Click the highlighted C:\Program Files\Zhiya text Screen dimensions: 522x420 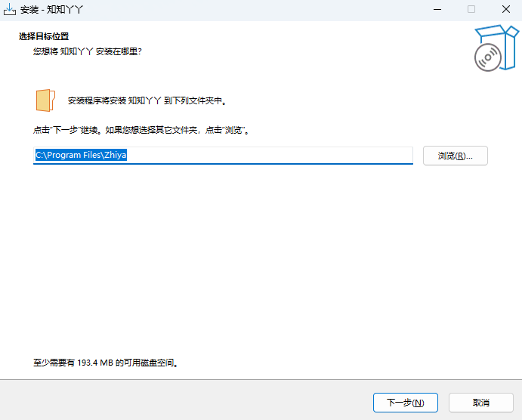pyautogui.click(x=80, y=156)
